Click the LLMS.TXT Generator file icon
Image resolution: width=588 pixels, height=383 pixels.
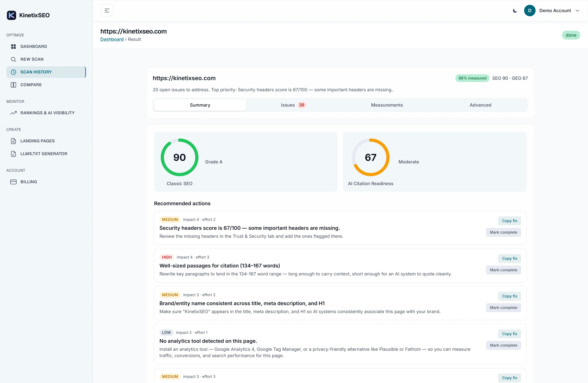tap(13, 154)
